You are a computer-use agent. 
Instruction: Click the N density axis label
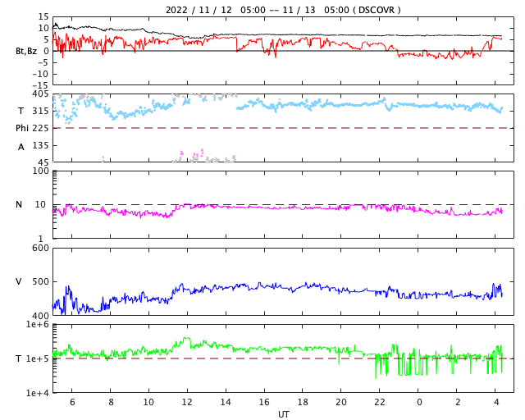pyautogui.click(x=19, y=204)
